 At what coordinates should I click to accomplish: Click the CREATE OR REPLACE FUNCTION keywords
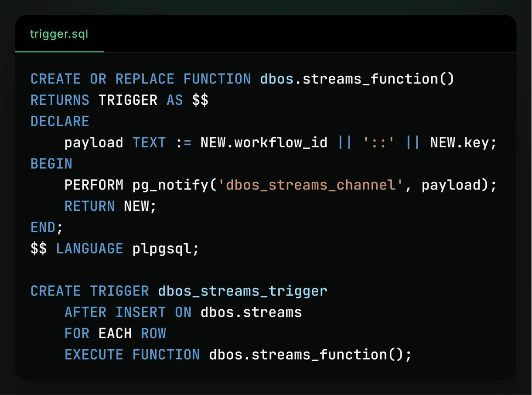pos(141,79)
